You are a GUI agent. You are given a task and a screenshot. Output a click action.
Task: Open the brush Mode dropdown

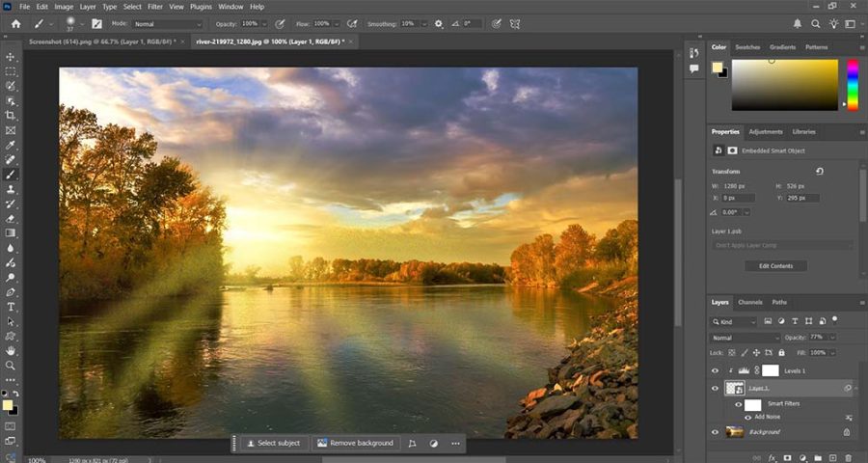click(166, 23)
